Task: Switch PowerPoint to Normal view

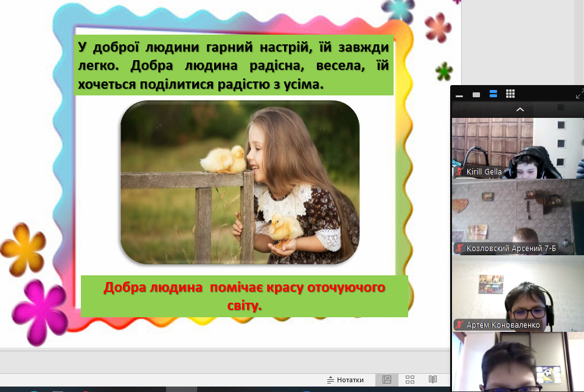Action: 387,379
